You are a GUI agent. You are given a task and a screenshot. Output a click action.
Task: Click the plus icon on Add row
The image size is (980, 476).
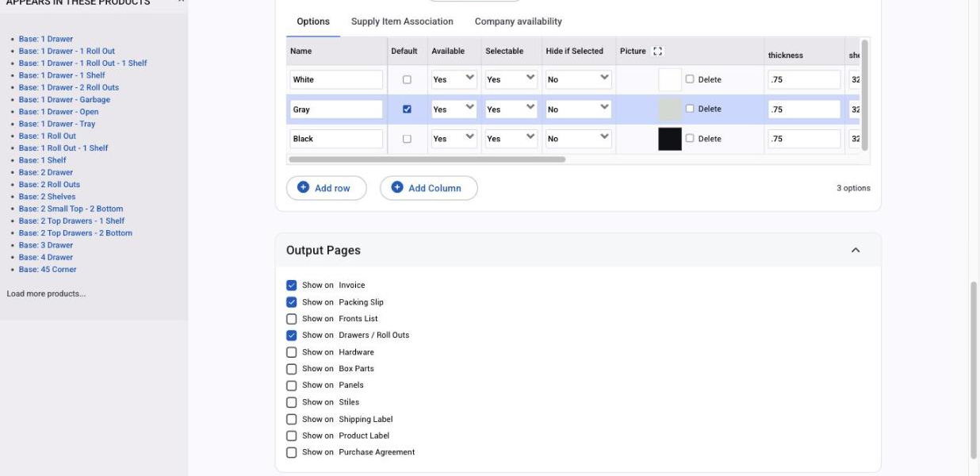(x=303, y=188)
